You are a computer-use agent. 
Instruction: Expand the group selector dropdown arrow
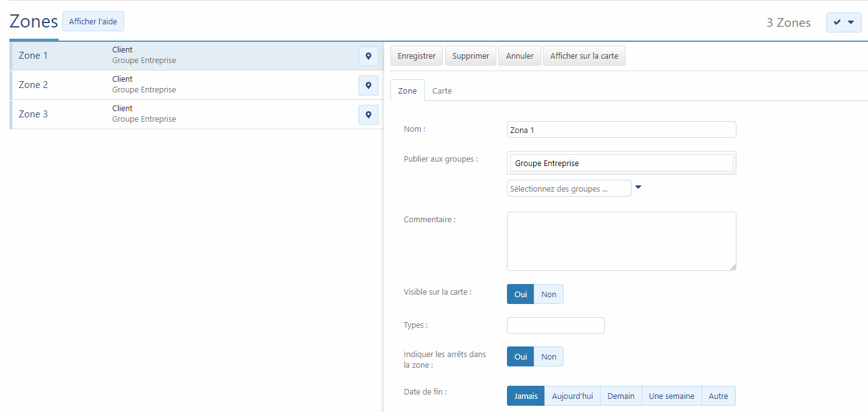[638, 187]
